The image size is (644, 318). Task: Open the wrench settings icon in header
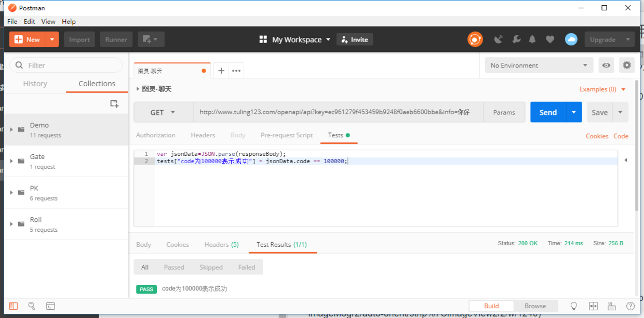[516, 39]
